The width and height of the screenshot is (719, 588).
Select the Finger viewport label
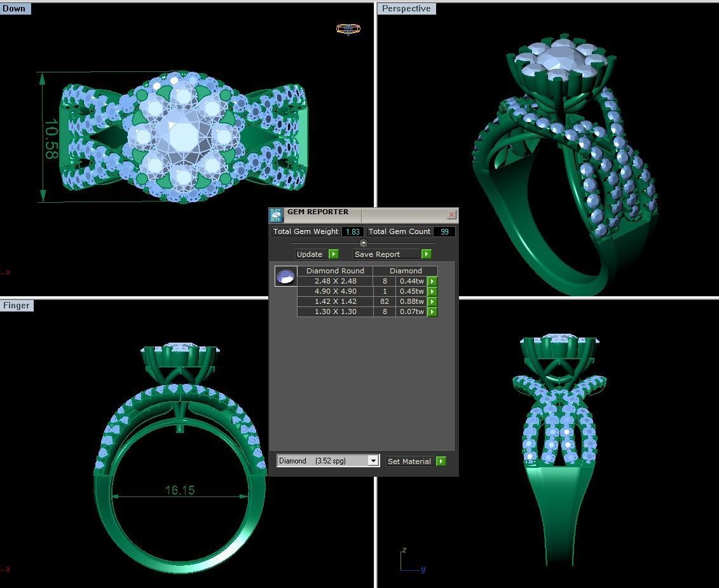[x=17, y=305]
